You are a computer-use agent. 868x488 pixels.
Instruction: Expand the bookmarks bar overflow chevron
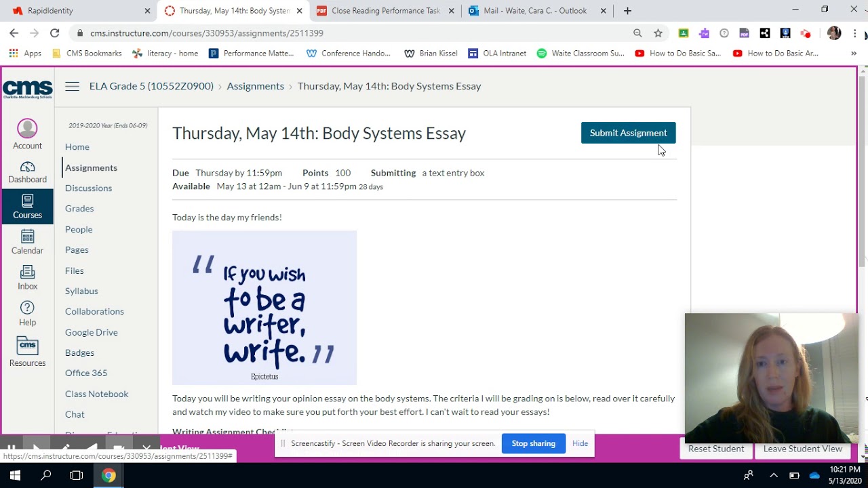[854, 53]
